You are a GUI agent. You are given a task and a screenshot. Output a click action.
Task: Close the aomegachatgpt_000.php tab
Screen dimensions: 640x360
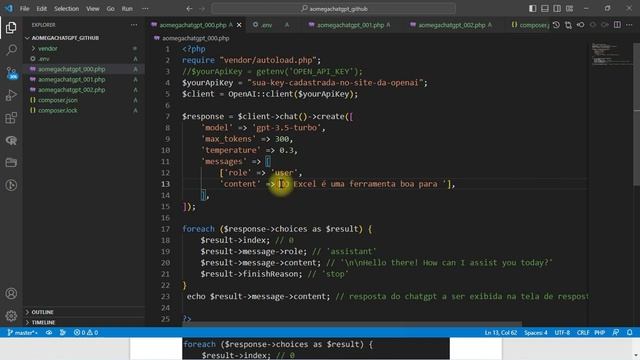[x=239, y=25]
